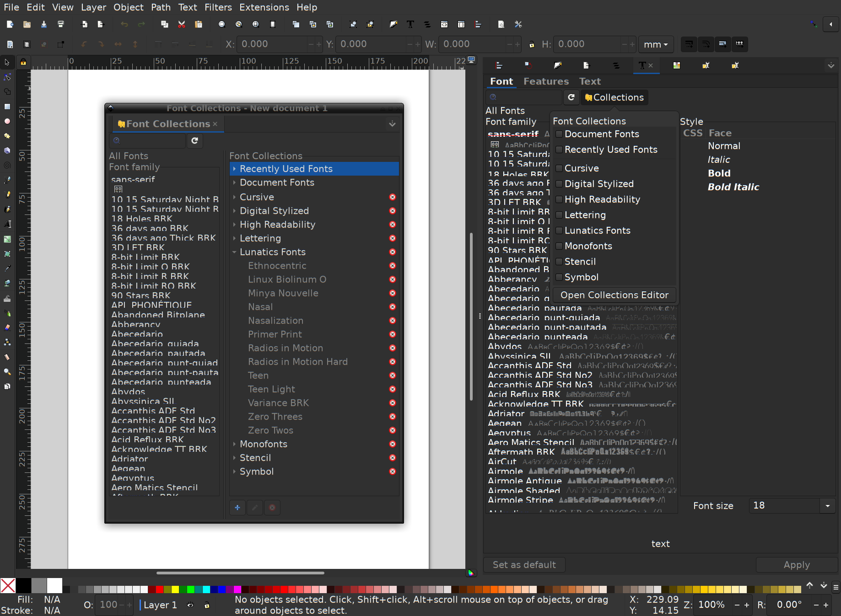The height and width of the screenshot is (616, 841).
Task: Remove Ethnocentric font from Lunatics Fonts
Action: (392, 266)
